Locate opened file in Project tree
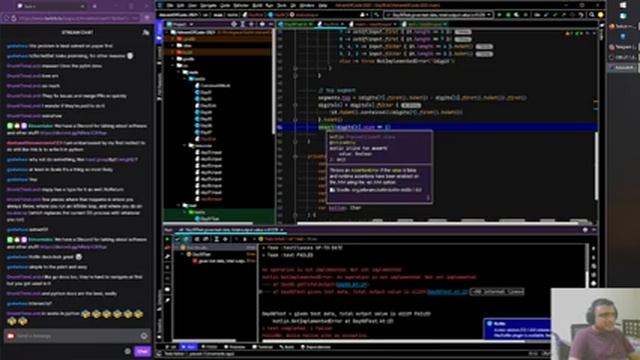 [234, 24]
